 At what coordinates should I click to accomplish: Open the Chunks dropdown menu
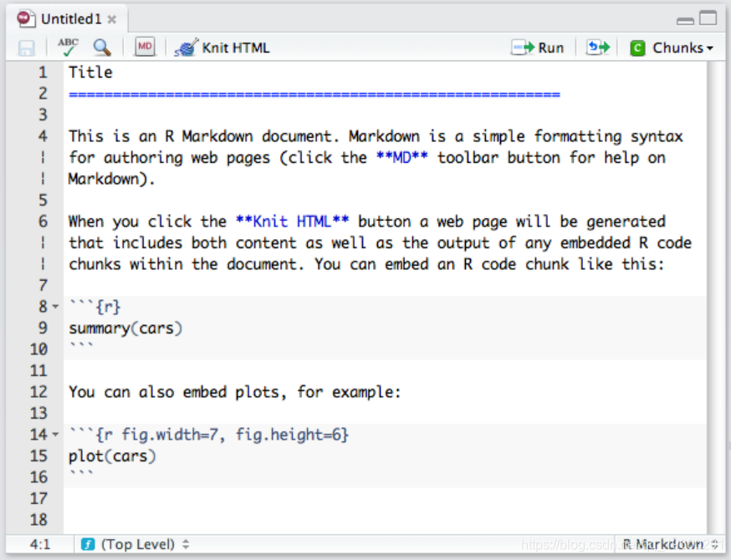672,48
